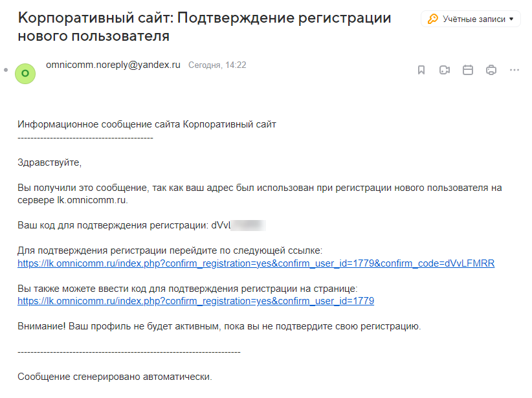
Task: Click the warning line starting with Внимание!
Action: [219, 326]
